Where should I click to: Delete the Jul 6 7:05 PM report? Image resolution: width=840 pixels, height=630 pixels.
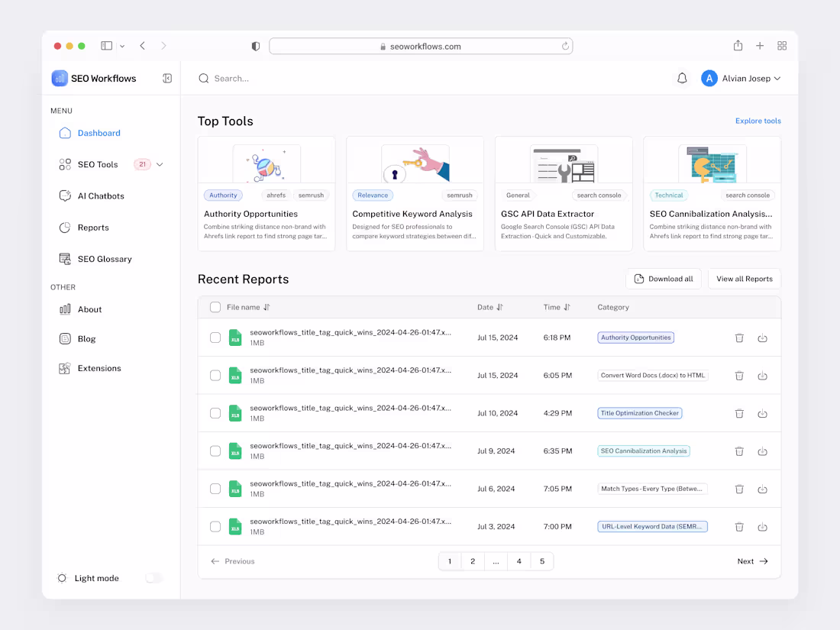click(739, 489)
